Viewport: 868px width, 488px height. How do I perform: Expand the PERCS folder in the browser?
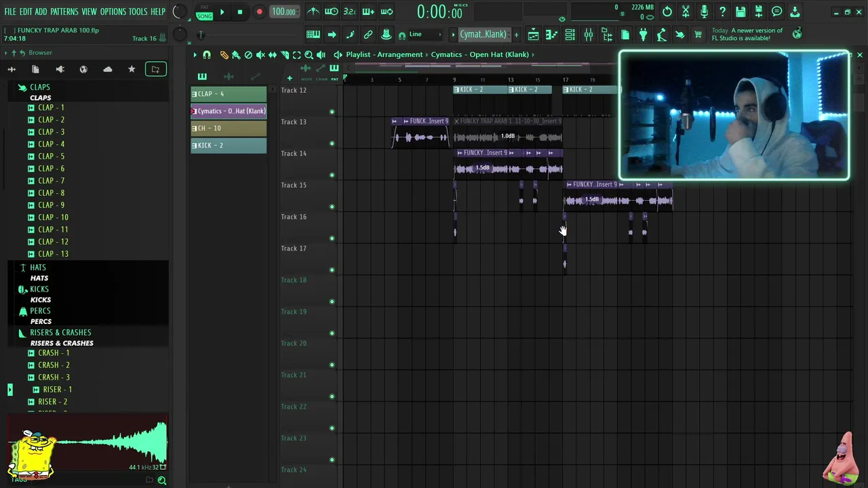(40, 311)
